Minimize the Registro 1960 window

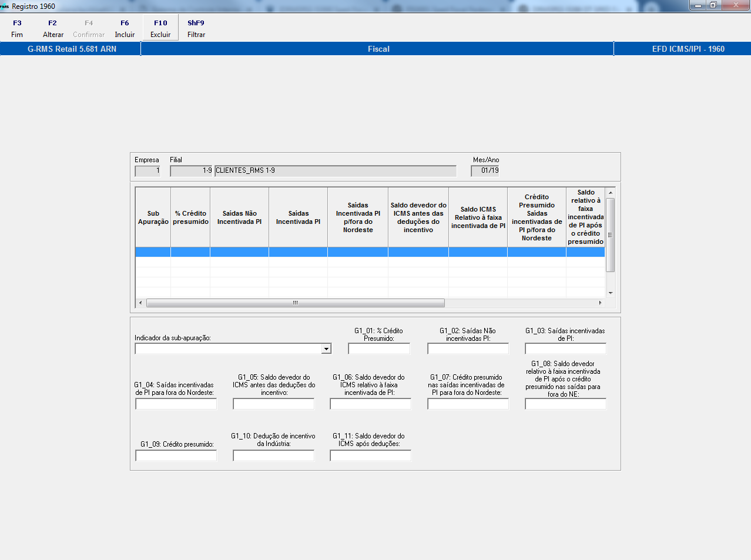click(698, 5)
